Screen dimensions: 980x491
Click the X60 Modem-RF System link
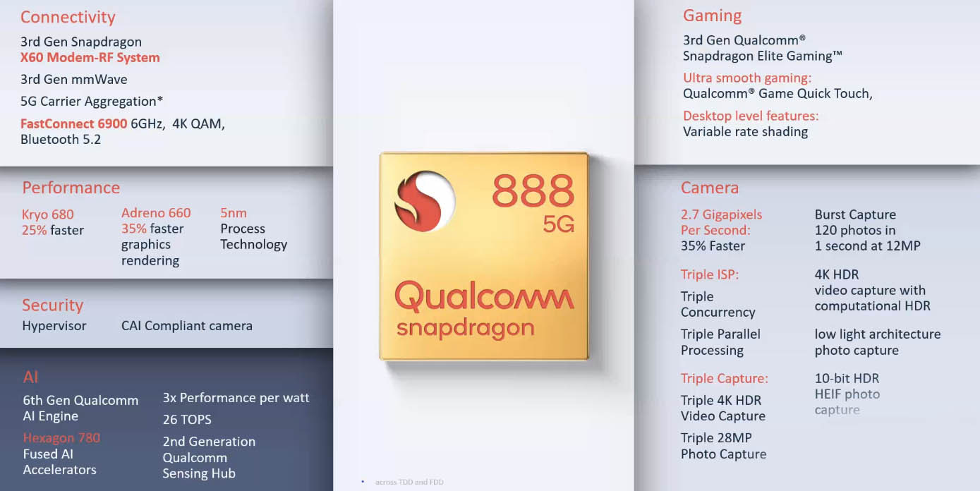(x=90, y=58)
